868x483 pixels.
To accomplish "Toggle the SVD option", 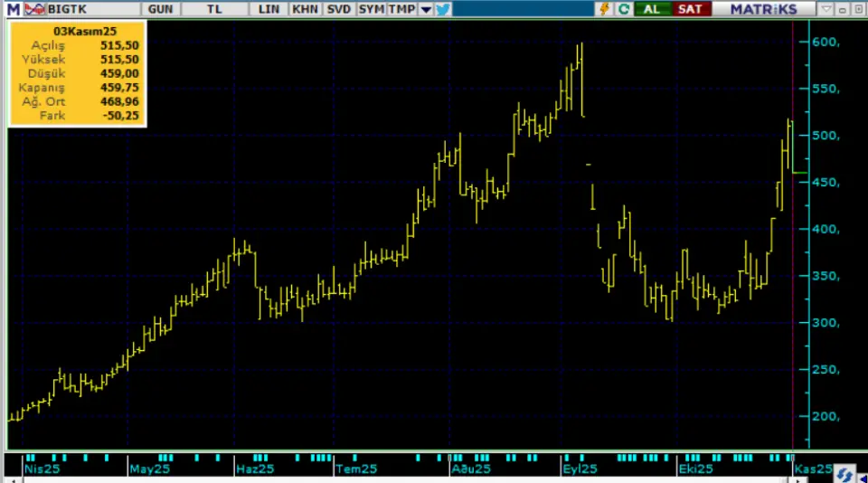I will (338, 9).
